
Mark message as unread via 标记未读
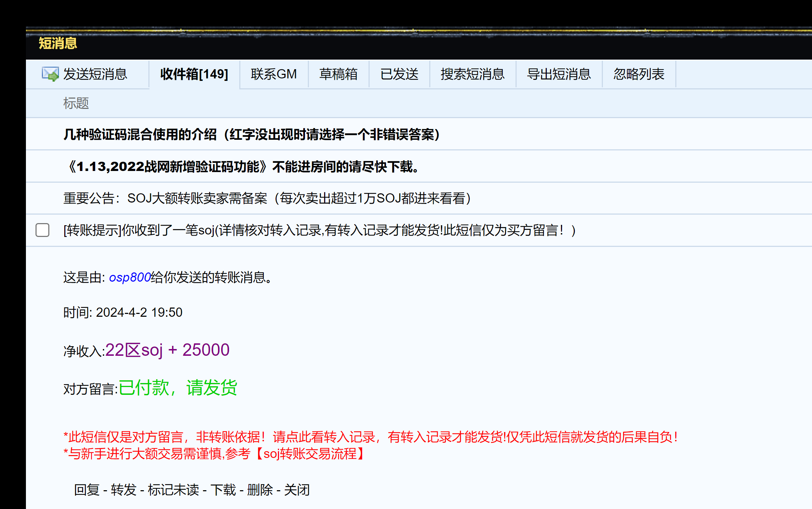click(x=173, y=490)
